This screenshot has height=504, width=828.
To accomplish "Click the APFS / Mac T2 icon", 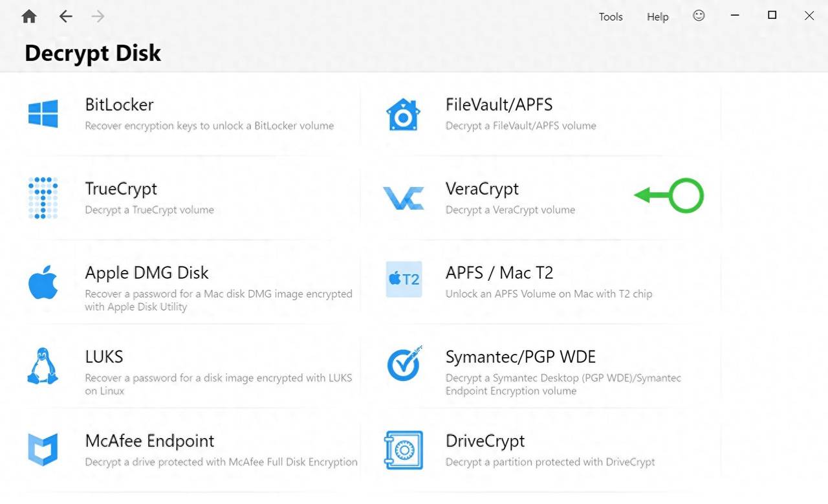I will (402, 279).
